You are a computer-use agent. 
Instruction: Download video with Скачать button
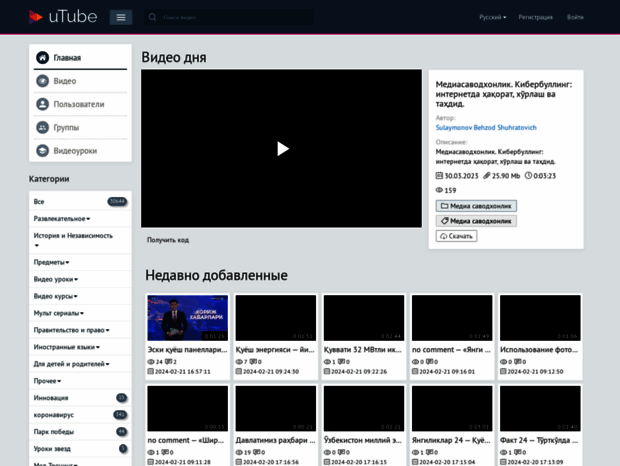coord(456,236)
